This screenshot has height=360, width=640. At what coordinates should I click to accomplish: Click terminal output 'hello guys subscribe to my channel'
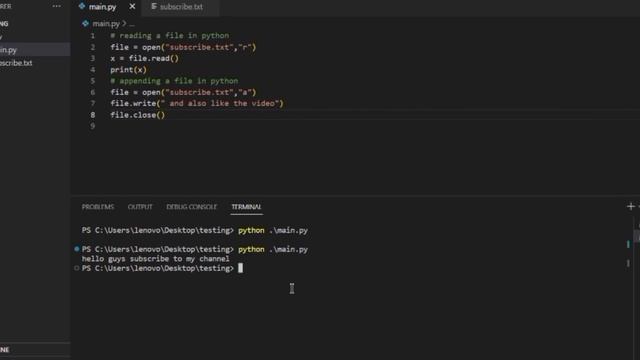156,259
